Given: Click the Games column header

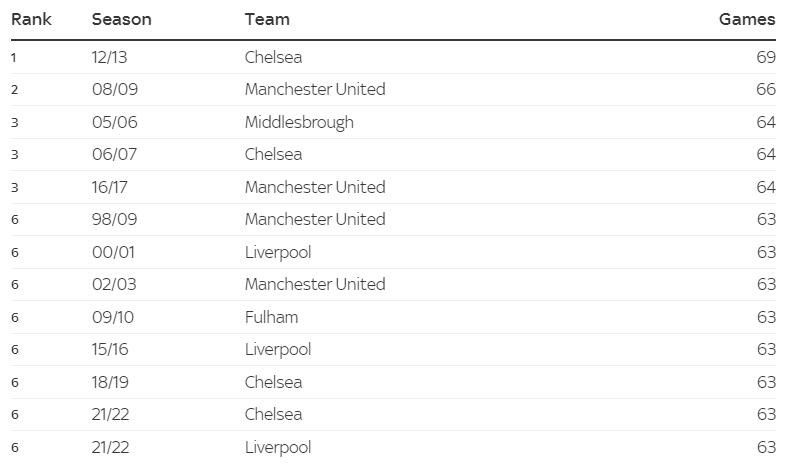Looking at the screenshot, I should (746, 19).
